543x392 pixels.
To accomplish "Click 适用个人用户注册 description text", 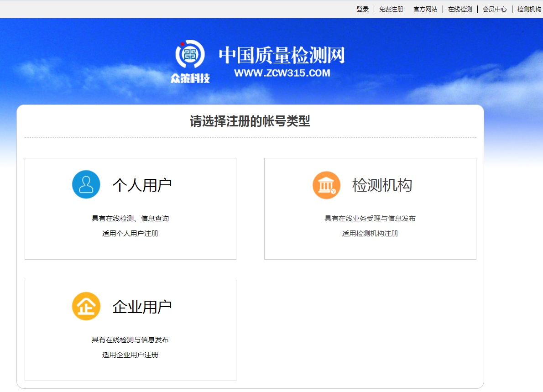I will (130, 234).
